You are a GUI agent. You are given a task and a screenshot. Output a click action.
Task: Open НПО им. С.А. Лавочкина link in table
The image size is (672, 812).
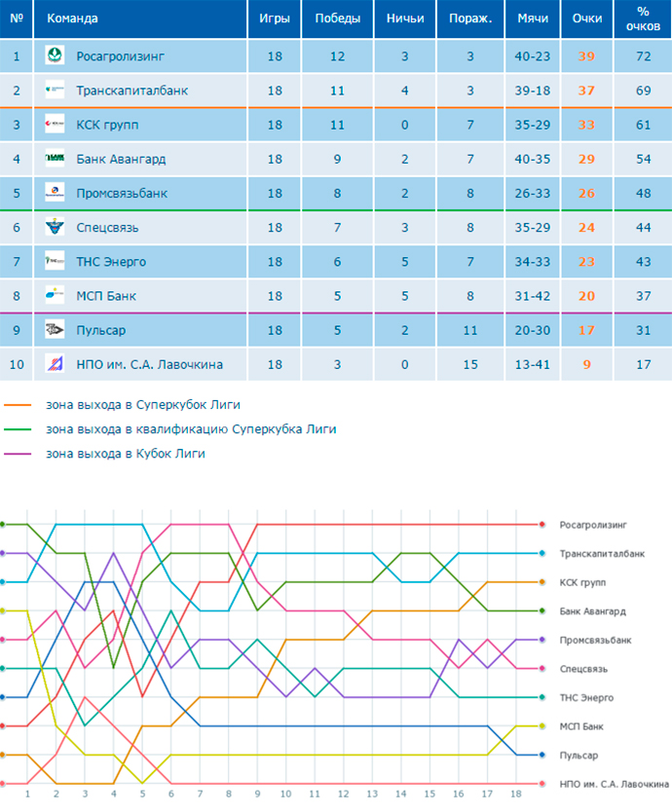pyautogui.click(x=149, y=364)
